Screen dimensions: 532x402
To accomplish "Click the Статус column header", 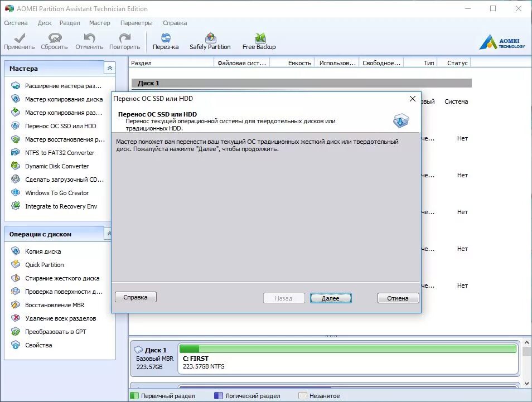I will coord(453,63).
